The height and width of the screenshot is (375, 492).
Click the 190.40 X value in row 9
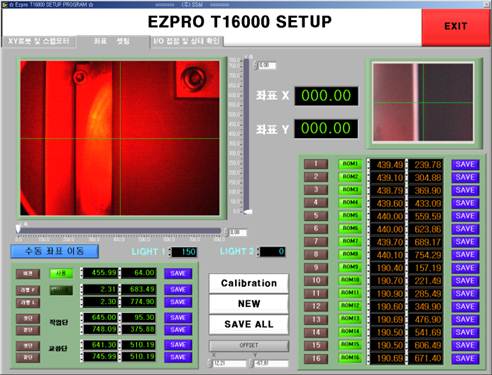click(x=388, y=268)
